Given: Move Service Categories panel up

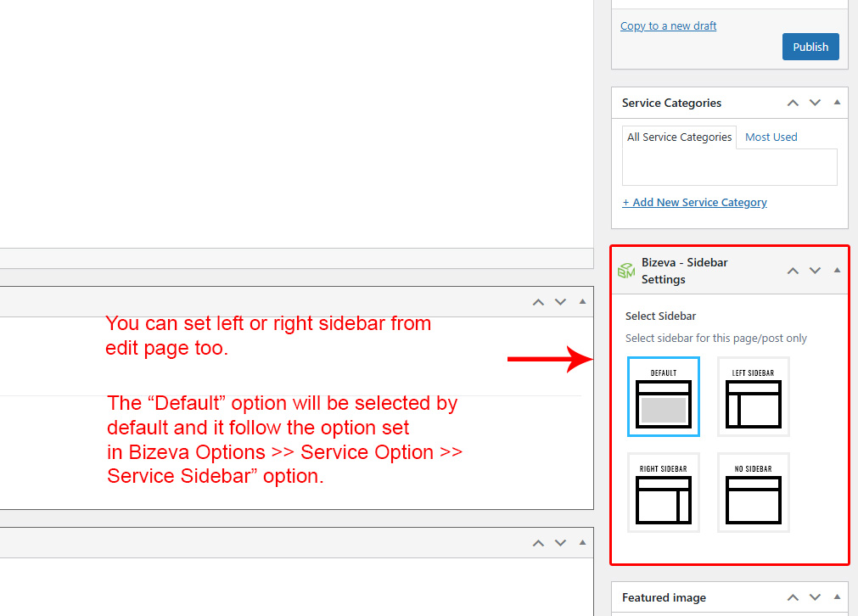Looking at the screenshot, I should (793, 103).
